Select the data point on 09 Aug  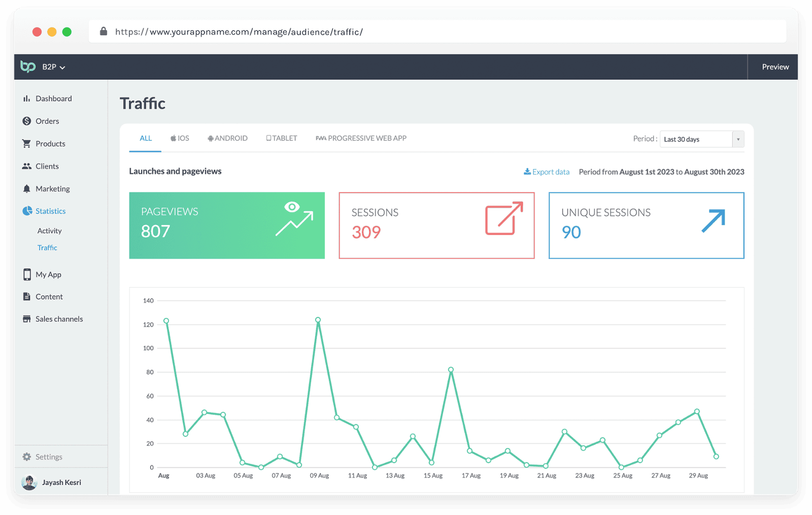(x=318, y=320)
